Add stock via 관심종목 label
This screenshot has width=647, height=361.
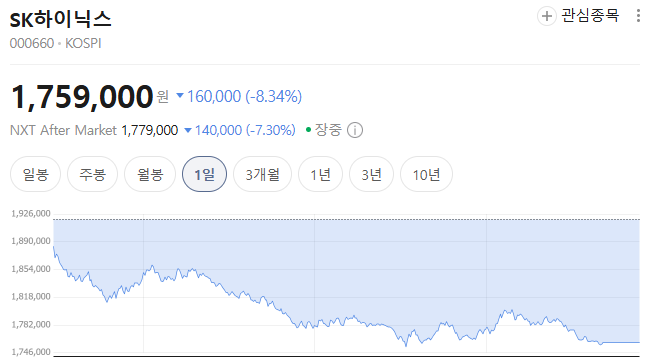click(x=590, y=16)
